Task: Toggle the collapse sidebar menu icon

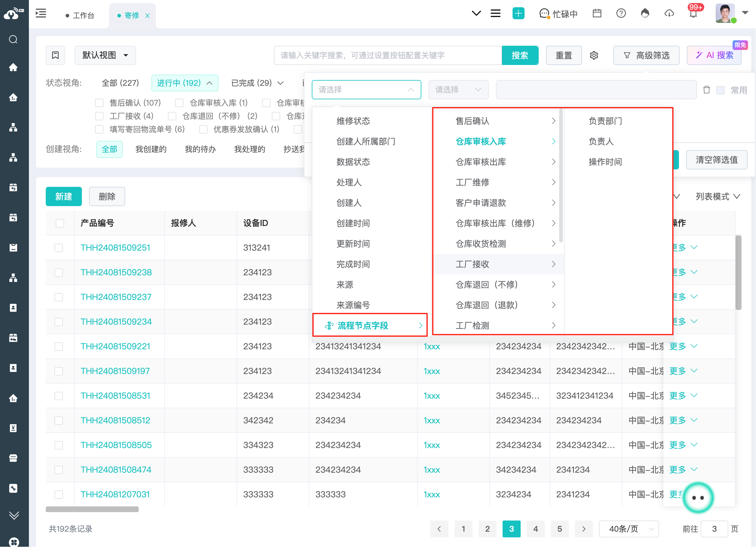Action: point(41,13)
